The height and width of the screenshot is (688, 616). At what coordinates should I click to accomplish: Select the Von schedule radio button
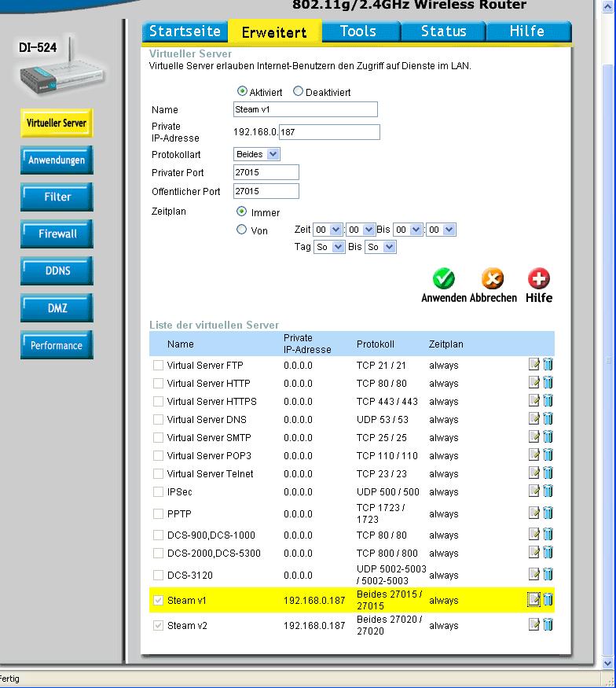pos(242,230)
